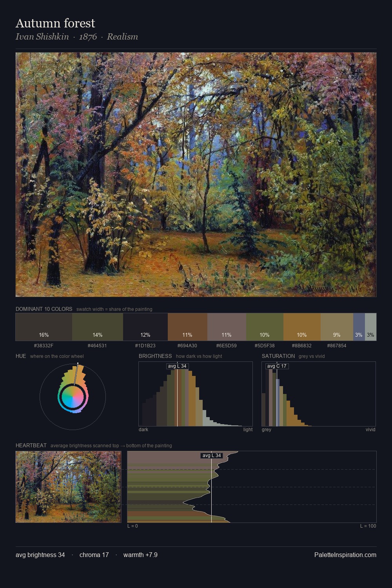Click the small painting thumbnail beside Heartbeat chart

pos(69,487)
